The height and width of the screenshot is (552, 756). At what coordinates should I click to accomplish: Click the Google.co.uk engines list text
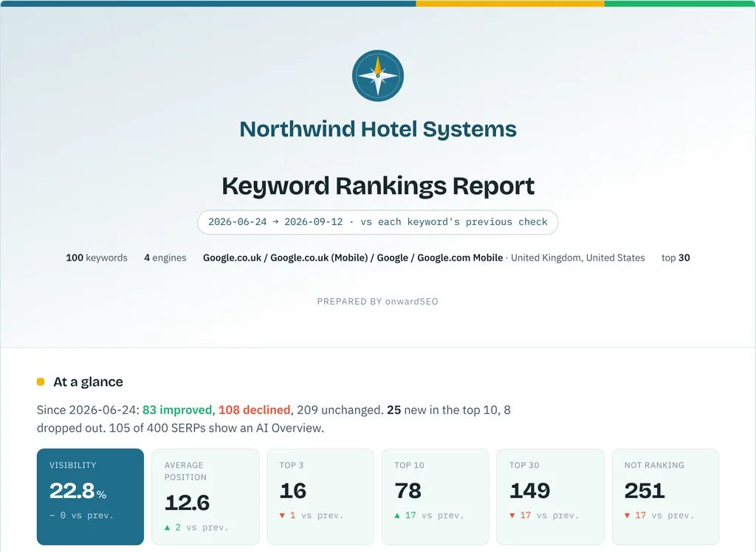(x=353, y=258)
